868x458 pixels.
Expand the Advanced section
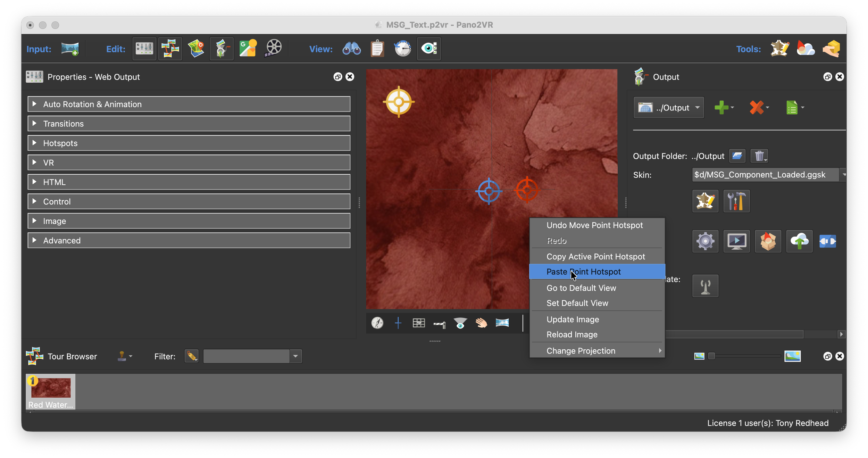coord(189,240)
